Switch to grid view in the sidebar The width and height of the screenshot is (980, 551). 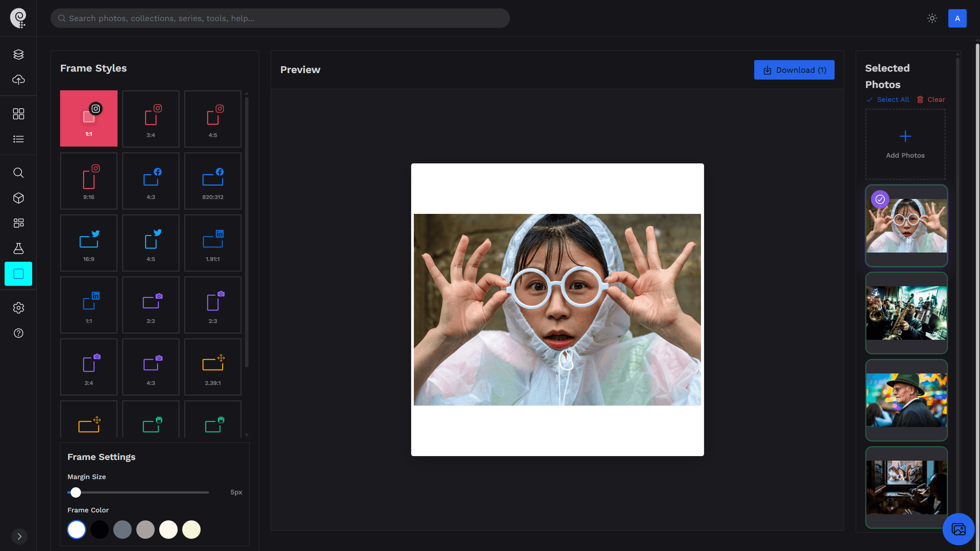click(18, 114)
